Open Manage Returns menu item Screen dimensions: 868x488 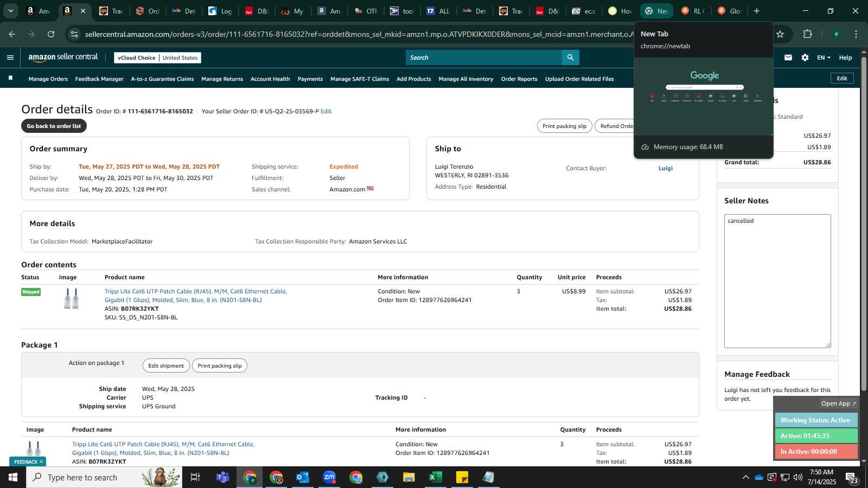pos(222,79)
